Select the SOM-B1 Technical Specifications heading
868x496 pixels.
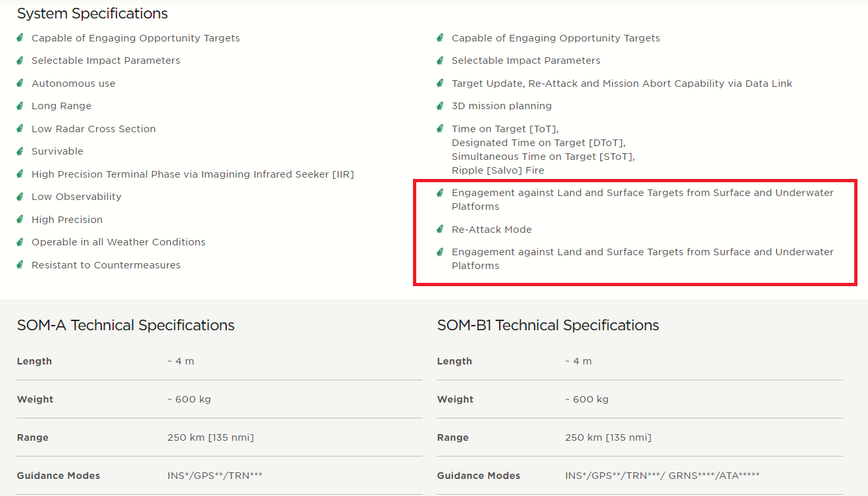click(x=548, y=325)
